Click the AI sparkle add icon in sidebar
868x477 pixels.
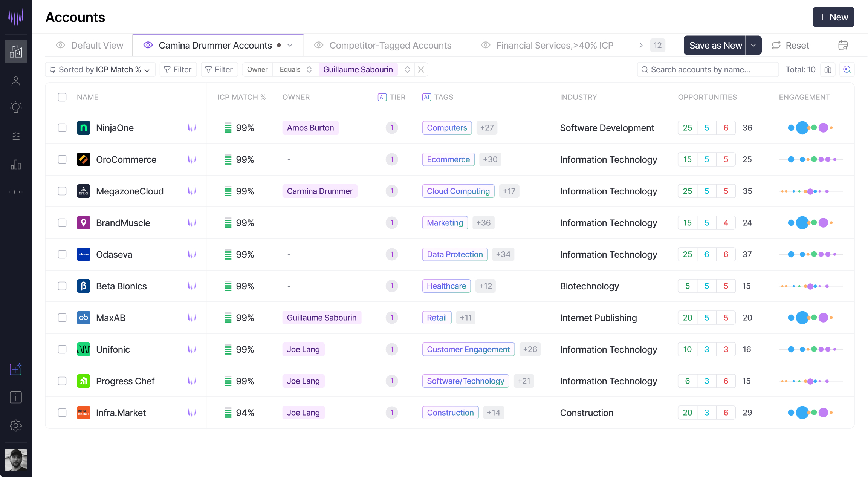tap(15, 369)
